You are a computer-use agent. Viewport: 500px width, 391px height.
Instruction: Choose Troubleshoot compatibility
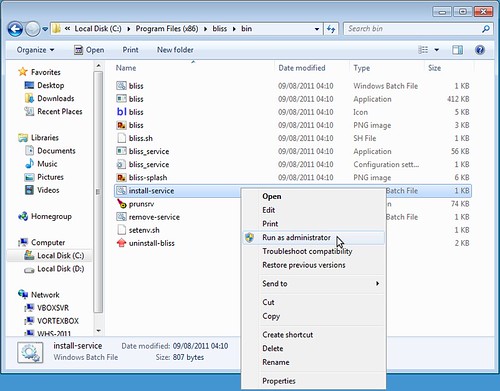tap(313, 251)
